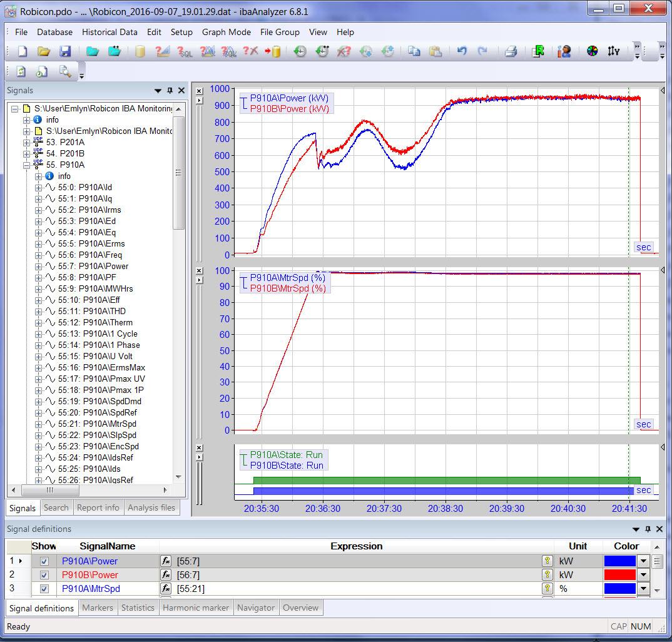
Task: Switch to the Search tab
Action: point(56,508)
